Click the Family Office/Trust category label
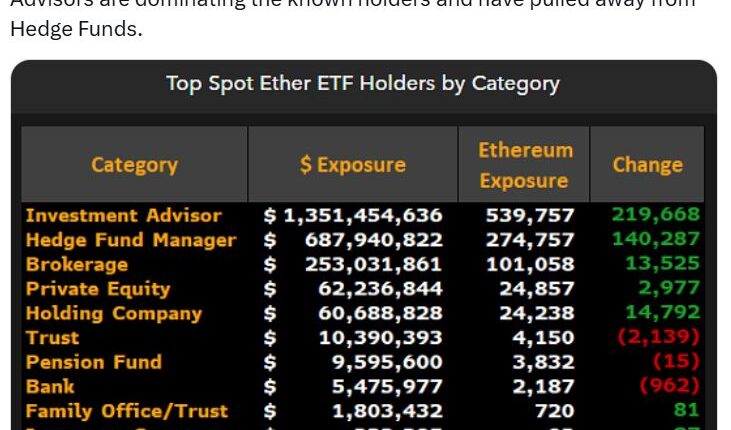The width and height of the screenshot is (731, 430). 126,411
